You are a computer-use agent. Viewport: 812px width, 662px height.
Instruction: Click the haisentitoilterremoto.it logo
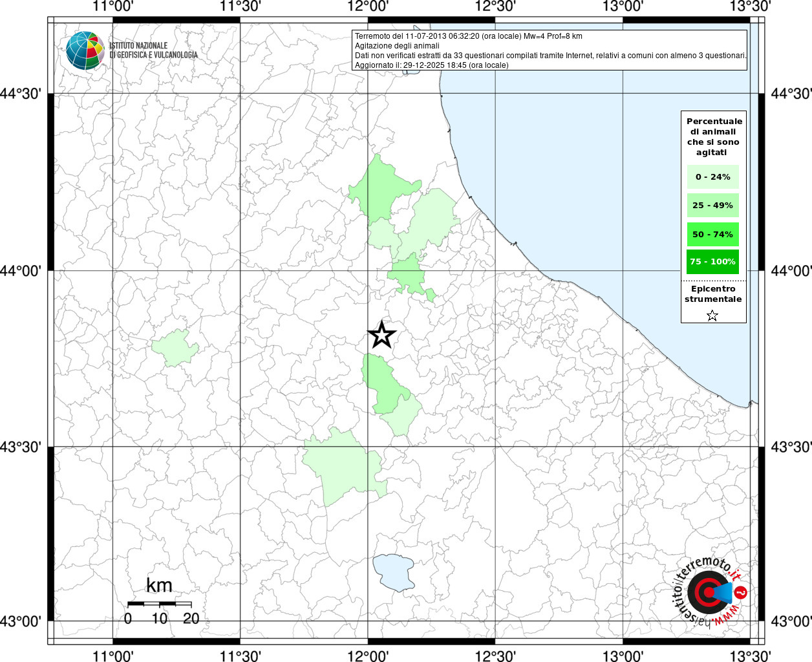711,593
